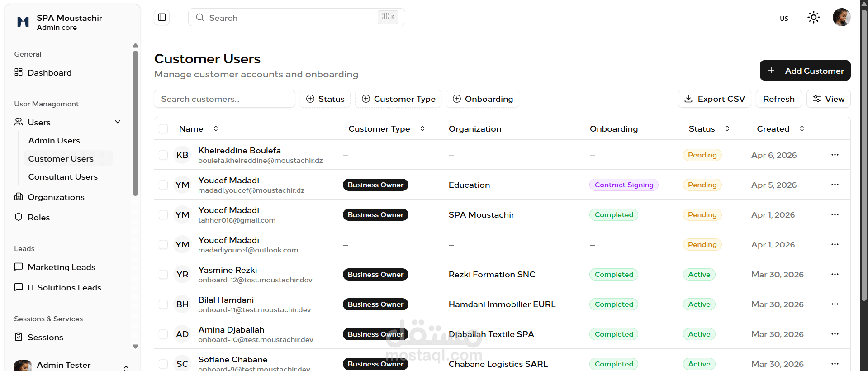The image size is (868, 371).
Task: Toggle the sidebar collapse icon
Action: [162, 18]
